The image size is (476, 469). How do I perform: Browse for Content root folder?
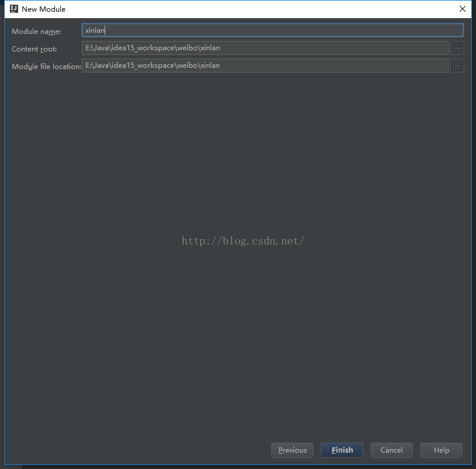coord(457,48)
